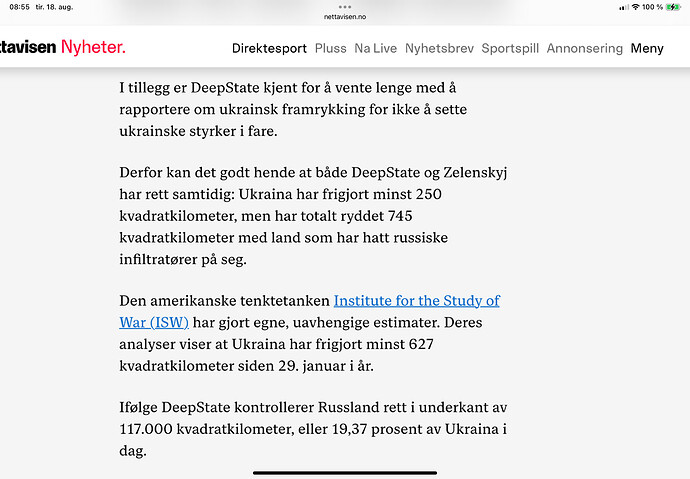690x479 pixels.
Task: Tap the 08:55 clock in status bar
Action: pyautogui.click(x=19, y=7)
